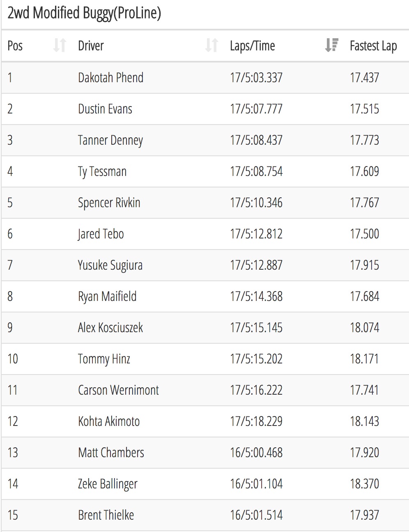Sort table by Driver column arrows

pyautogui.click(x=211, y=45)
